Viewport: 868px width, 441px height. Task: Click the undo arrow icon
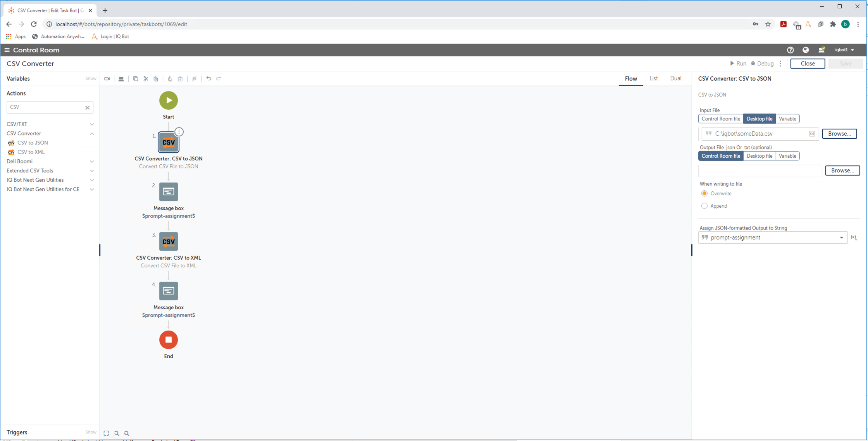pos(209,79)
